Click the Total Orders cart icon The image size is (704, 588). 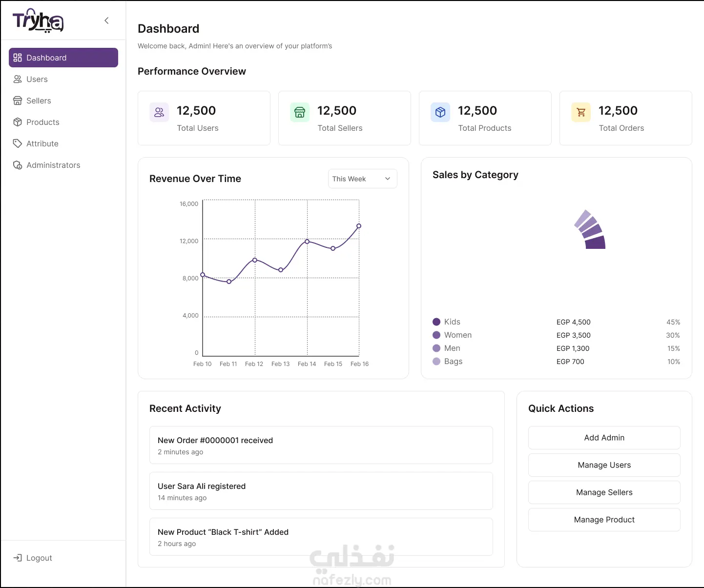click(x=581, y=112)
